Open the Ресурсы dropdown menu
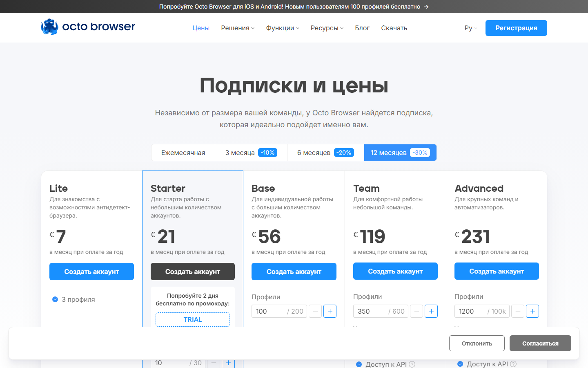Screen dimensions: 588x368 coord(327,28)
